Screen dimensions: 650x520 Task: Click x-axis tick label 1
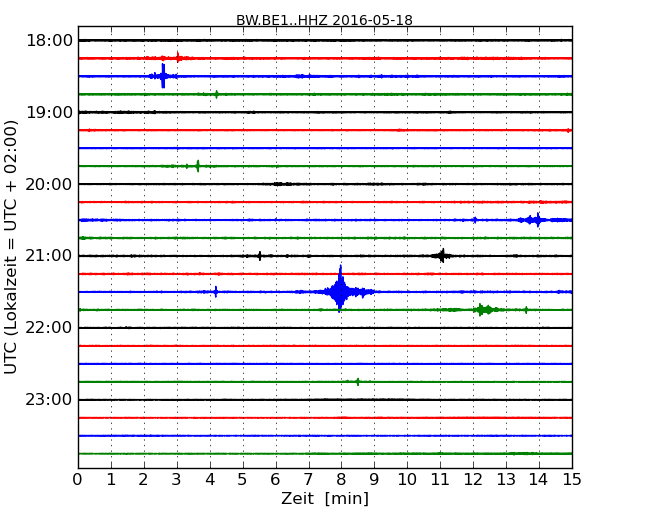(x=111, y=480)
